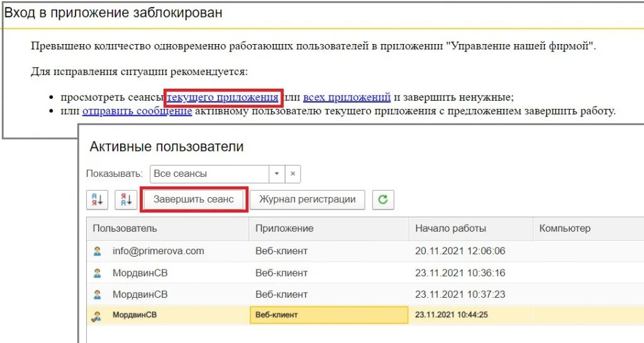The height and width of the screenshot is (343, 644).
Task: Sort descending with the Я-А icon
Action: coord(126,200)
